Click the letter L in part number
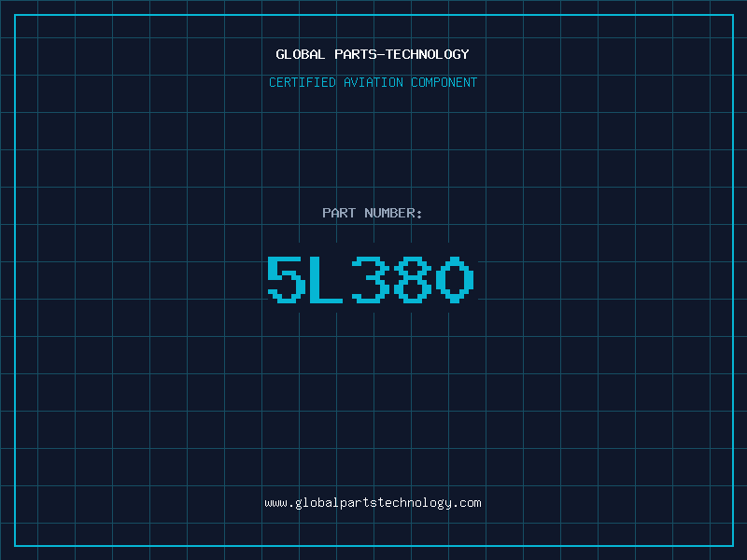 tap(326, 279)
